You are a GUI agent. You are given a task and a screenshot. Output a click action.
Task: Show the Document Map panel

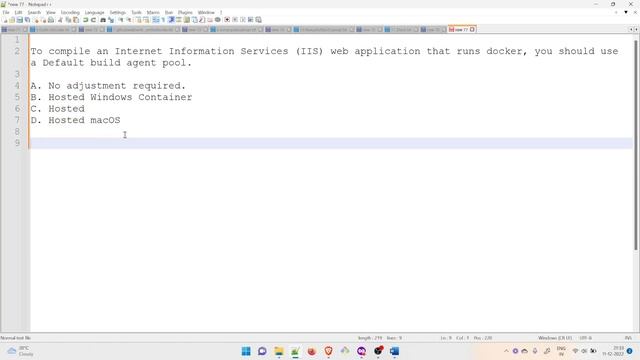tap(187, 20)
